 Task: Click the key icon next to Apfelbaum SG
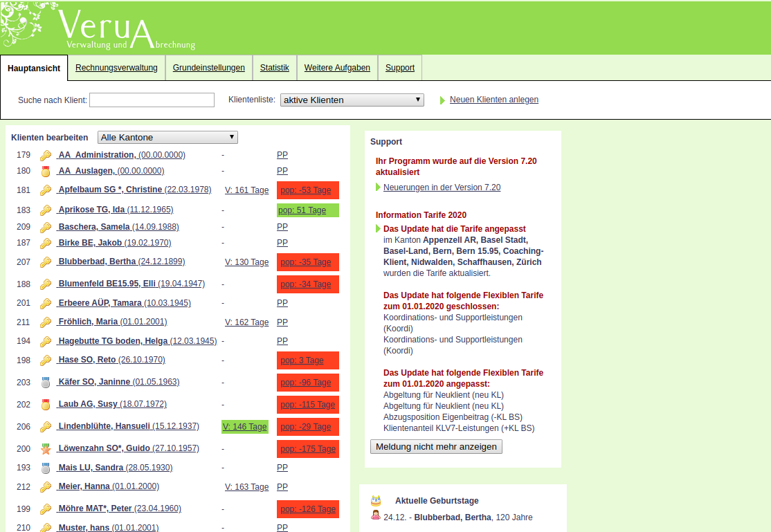point(46,190)
